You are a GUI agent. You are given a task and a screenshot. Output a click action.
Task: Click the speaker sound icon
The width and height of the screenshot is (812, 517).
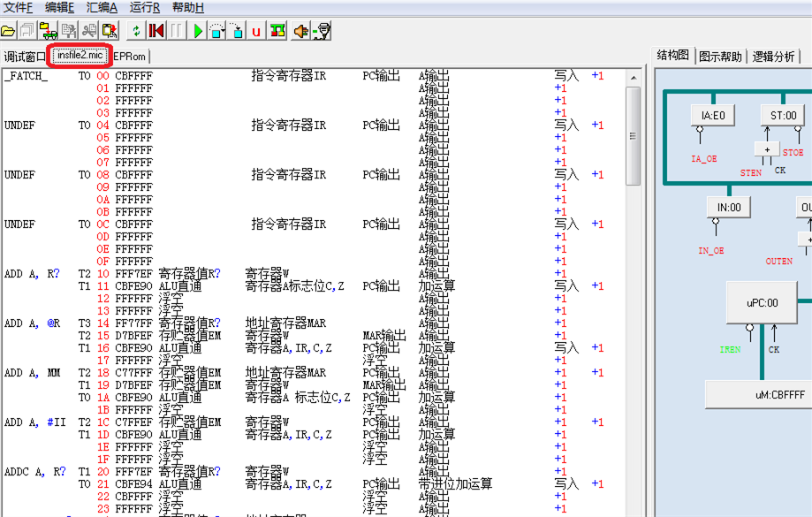coord(300,31)
